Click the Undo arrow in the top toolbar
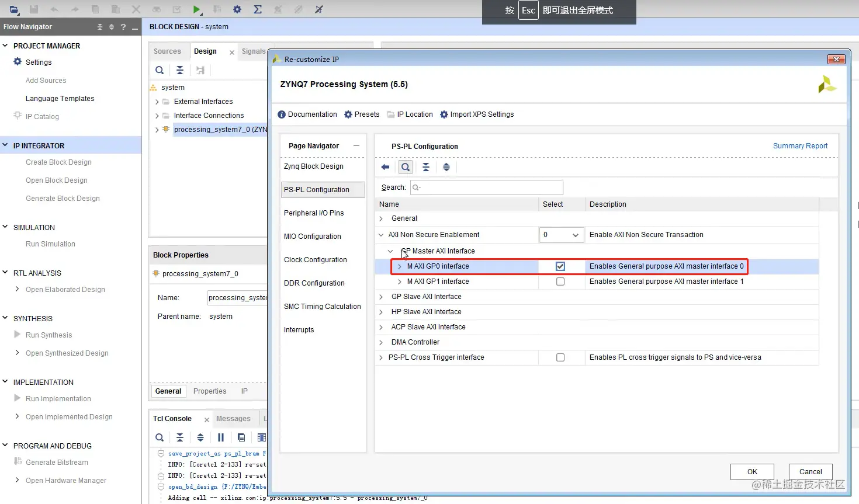Viewport: 859px width, 504px height. 54,9
